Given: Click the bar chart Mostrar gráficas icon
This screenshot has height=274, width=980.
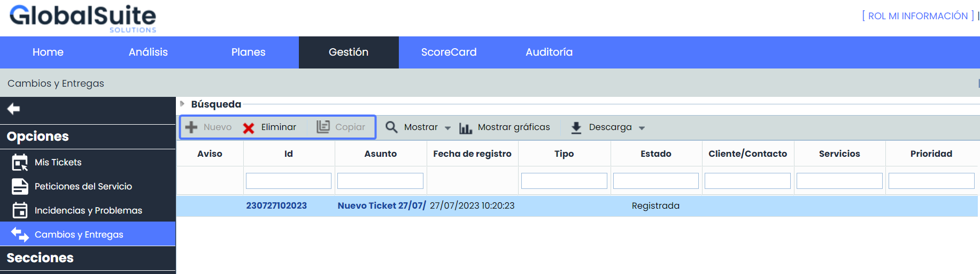Looking at the screenshot, I should (466, 128).
